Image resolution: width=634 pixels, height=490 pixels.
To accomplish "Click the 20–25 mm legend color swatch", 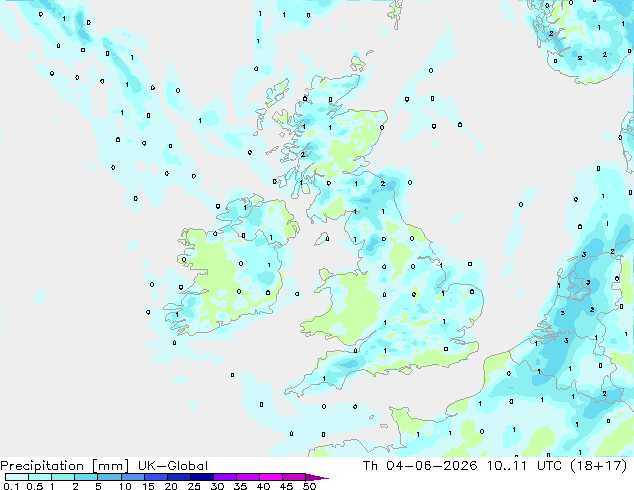I will pyautogui.click(x=178, y=477).
